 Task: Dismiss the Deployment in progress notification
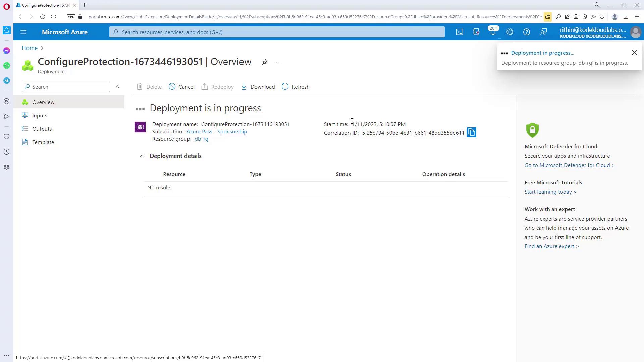point(634,53)
